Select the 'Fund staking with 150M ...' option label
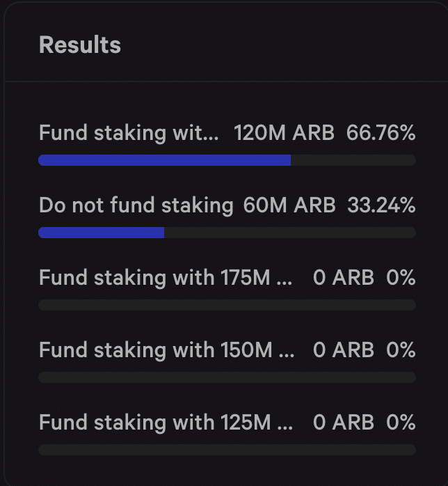448x486 pixels. coord(166,350)
